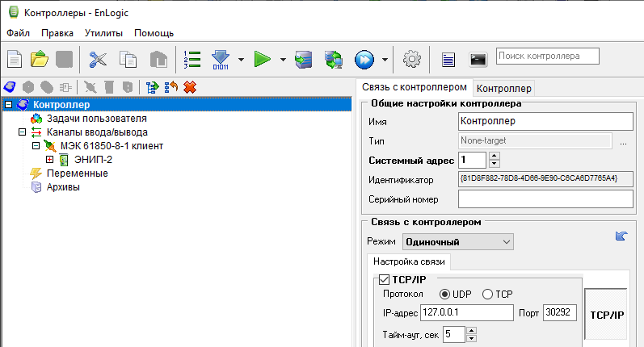Click the blue fast-forward circular icon

(x=364, y=59)
